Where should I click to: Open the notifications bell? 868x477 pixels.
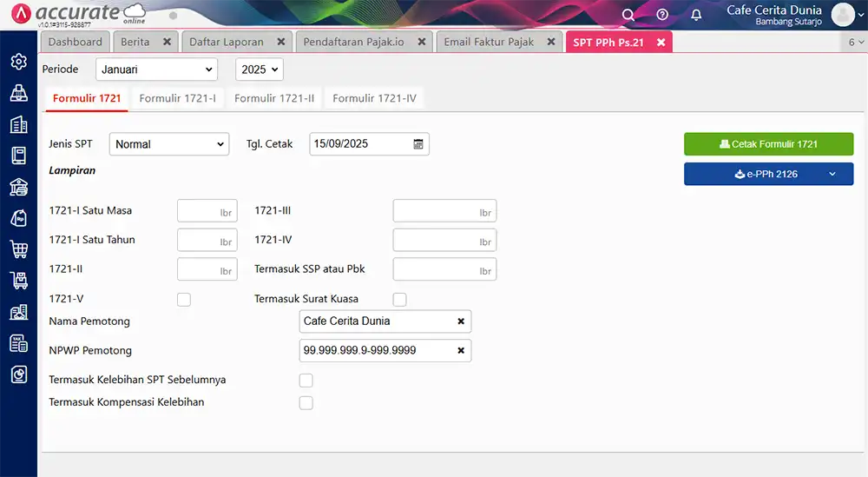click(696, 15)
